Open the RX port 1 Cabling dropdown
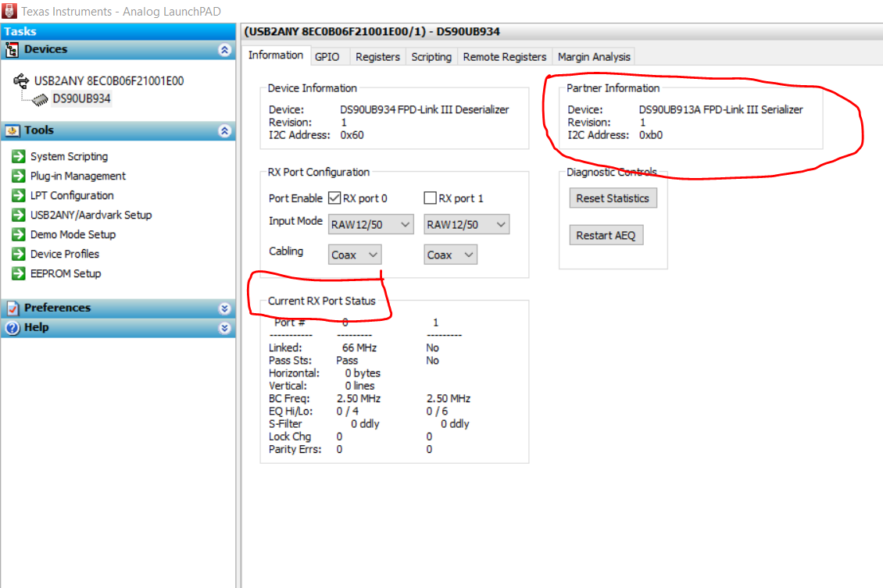 [x=451, y=255]
